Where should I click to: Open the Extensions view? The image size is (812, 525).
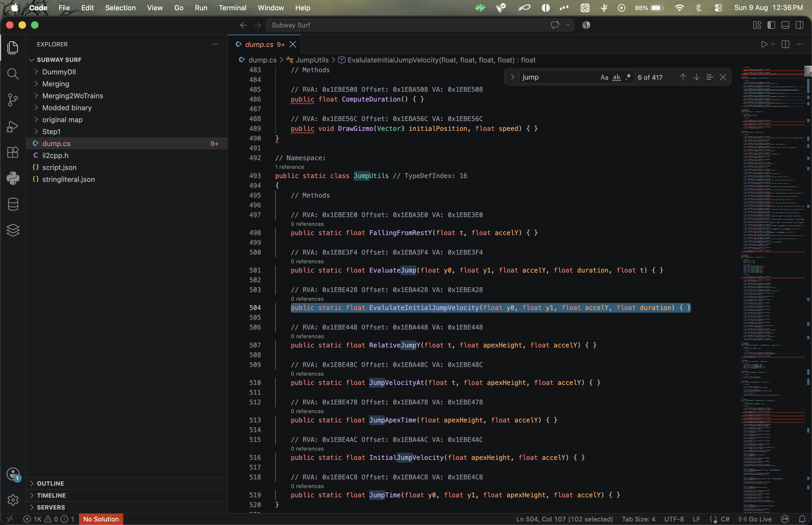(x=13, y=152)
